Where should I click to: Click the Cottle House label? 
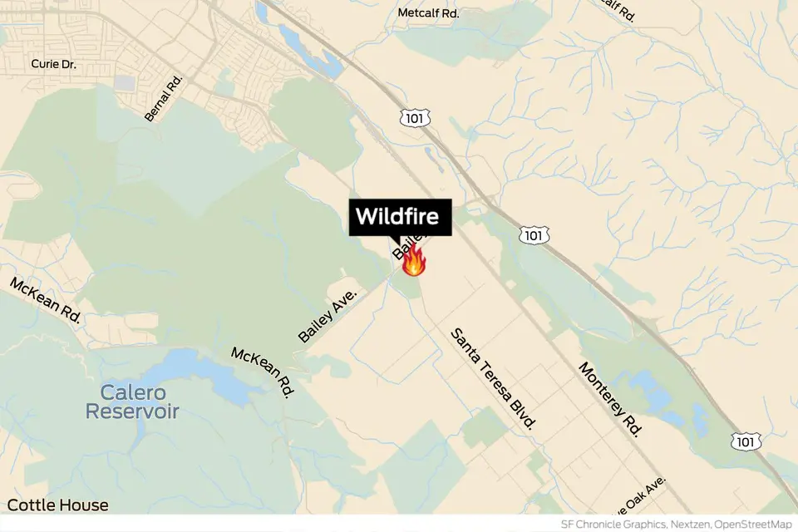[x=57, y=505]
